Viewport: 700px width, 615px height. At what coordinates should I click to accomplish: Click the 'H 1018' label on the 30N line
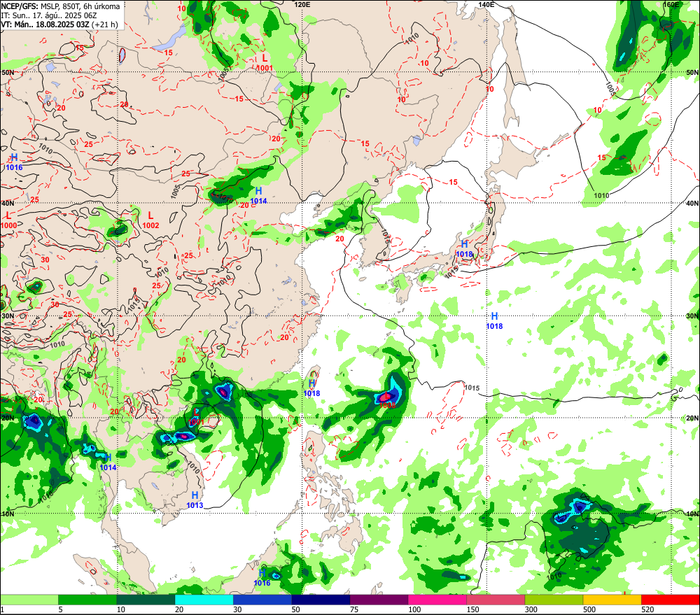point(494,321)
